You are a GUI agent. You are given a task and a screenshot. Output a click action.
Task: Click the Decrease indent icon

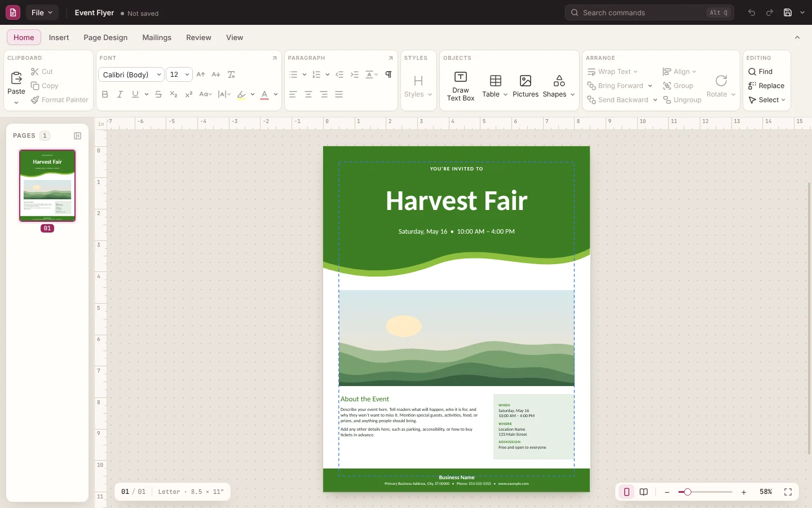[x=339, y=75]
